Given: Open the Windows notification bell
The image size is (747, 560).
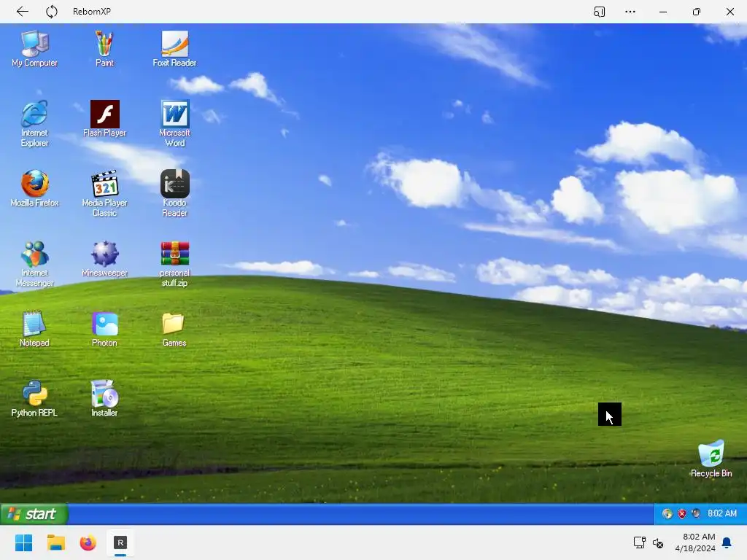Looking at the screenshot, I should tap(727, 542).
